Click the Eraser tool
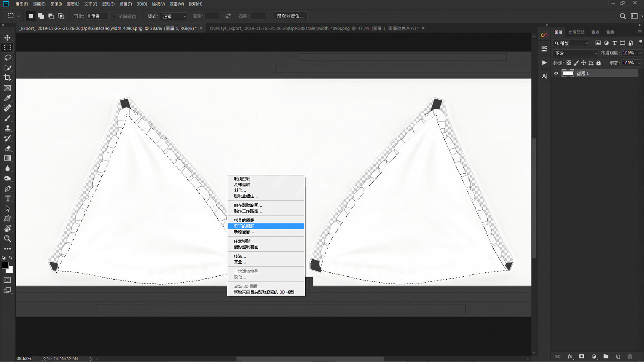Image resolution: width=644 pixels, height=362 pixels. pos(8,148)
